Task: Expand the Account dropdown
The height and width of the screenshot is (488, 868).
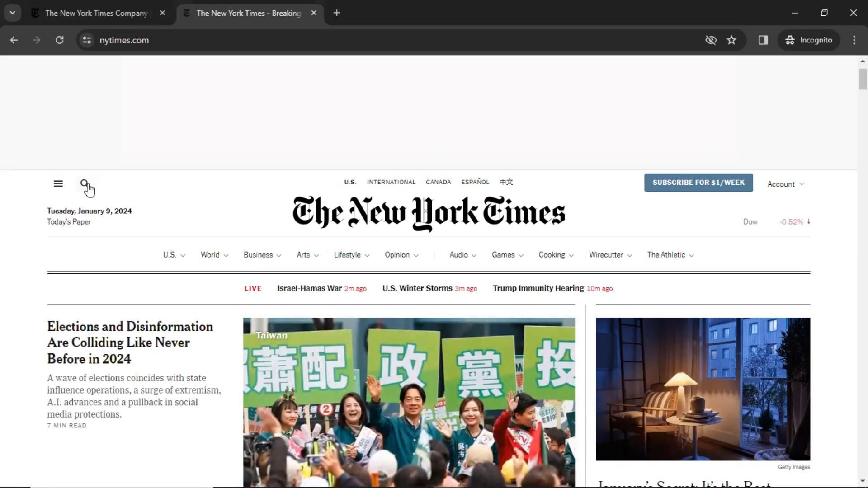Action: coord(786,184)
